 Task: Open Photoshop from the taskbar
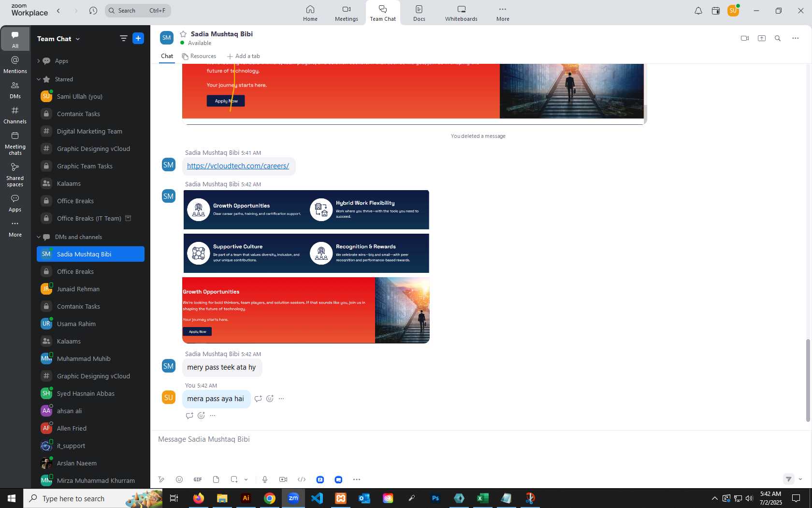435,498
